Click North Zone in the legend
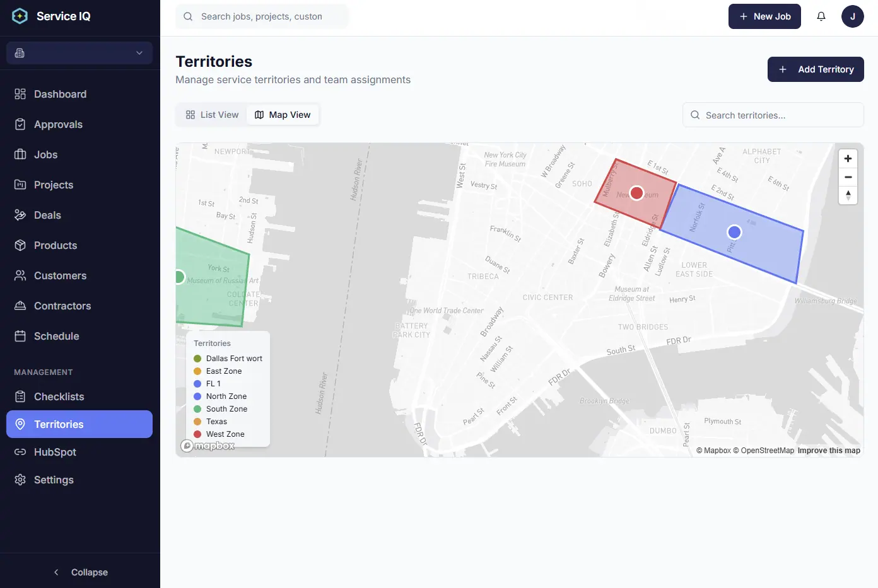 pos(226,396)
